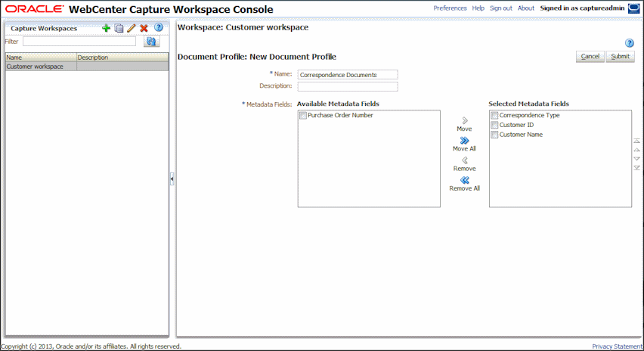Remove All selected metadata fields
Image resolution: width=644 pixels, height=351 pixels.
coord(465,184)
